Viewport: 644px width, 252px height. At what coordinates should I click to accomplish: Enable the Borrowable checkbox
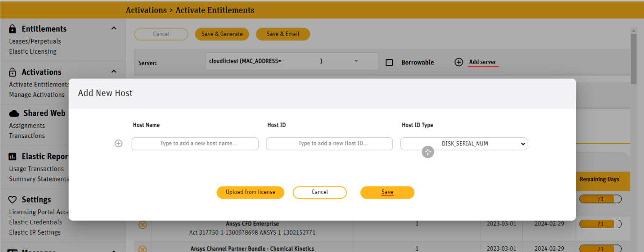(389, 62)
